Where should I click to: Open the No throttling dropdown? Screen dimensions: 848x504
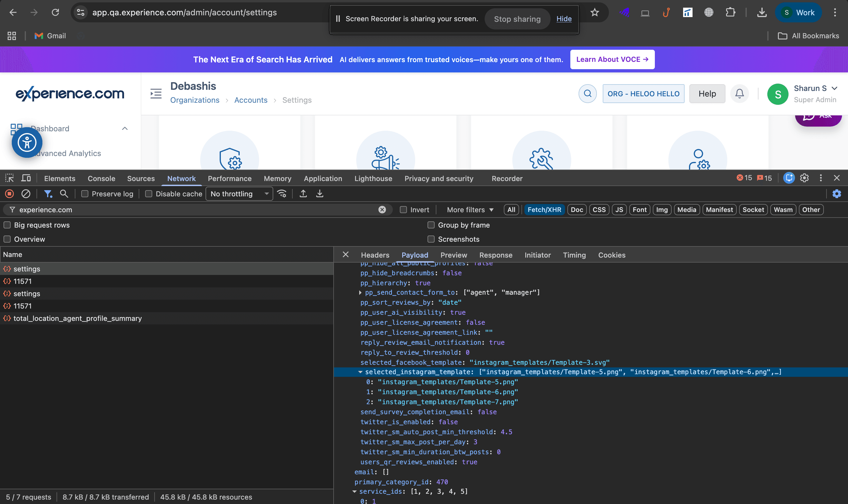tap(239, 194)
